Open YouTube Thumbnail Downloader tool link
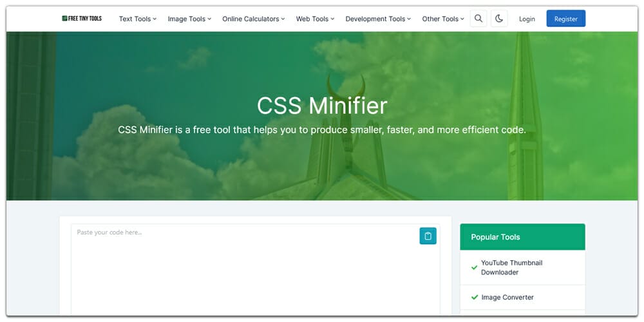 (x=512, y=267)
